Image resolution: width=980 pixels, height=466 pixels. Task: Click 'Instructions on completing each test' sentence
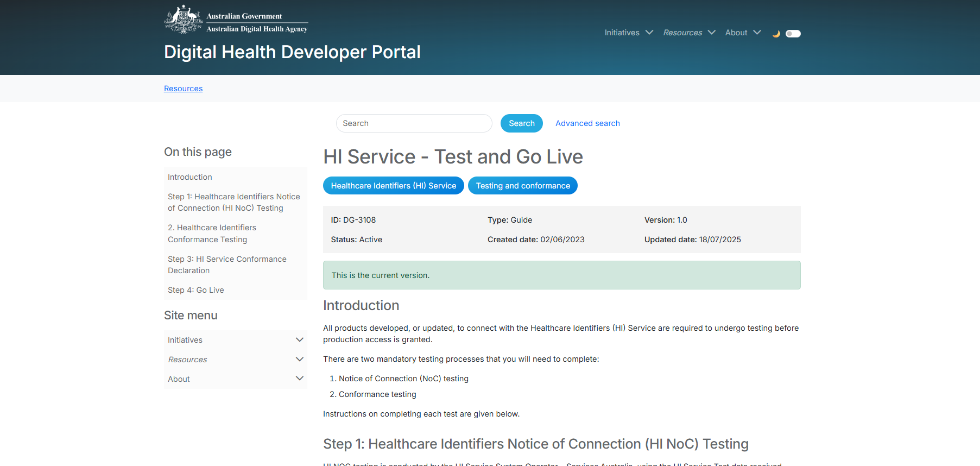point(421,414)
